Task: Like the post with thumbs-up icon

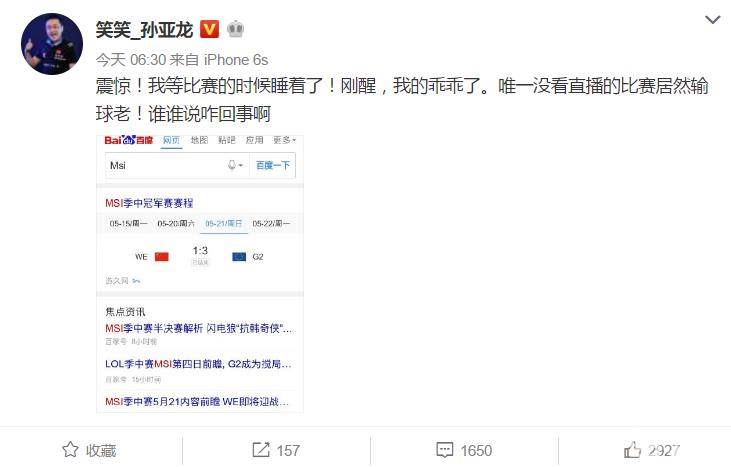Action: coord(632,450)
